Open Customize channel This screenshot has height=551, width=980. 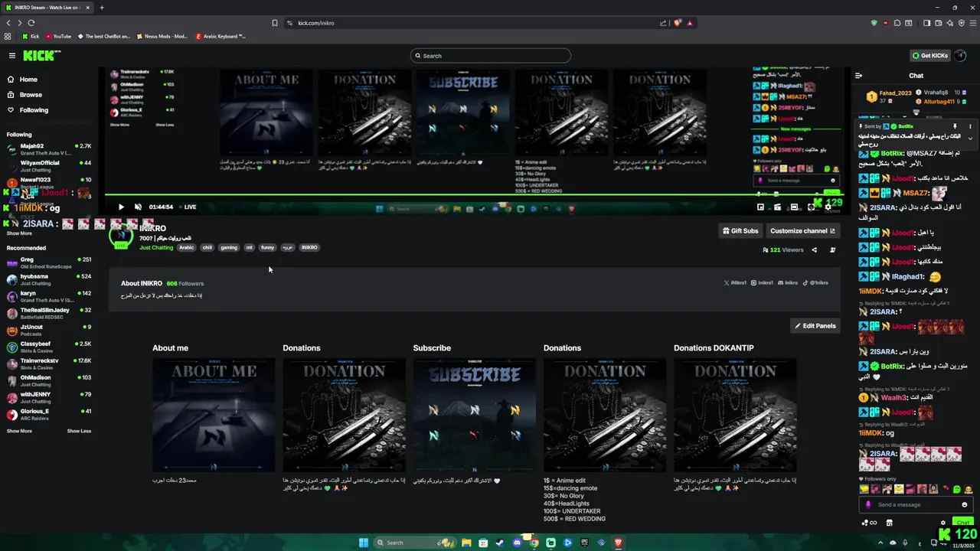[x=802, y=230]
